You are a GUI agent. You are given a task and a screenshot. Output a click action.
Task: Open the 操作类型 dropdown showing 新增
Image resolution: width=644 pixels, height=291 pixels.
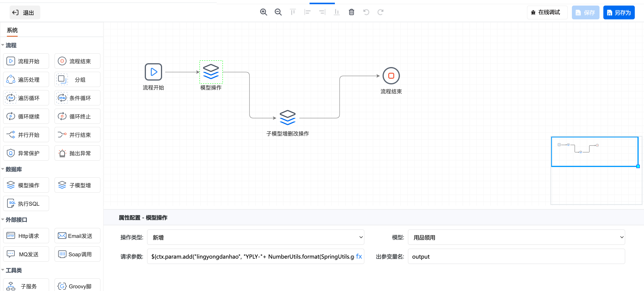tap(255, 237)
